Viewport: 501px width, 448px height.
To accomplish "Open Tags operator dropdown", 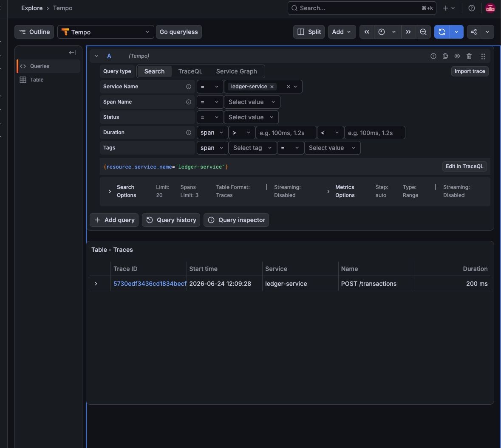I will [x=290, y=148].
